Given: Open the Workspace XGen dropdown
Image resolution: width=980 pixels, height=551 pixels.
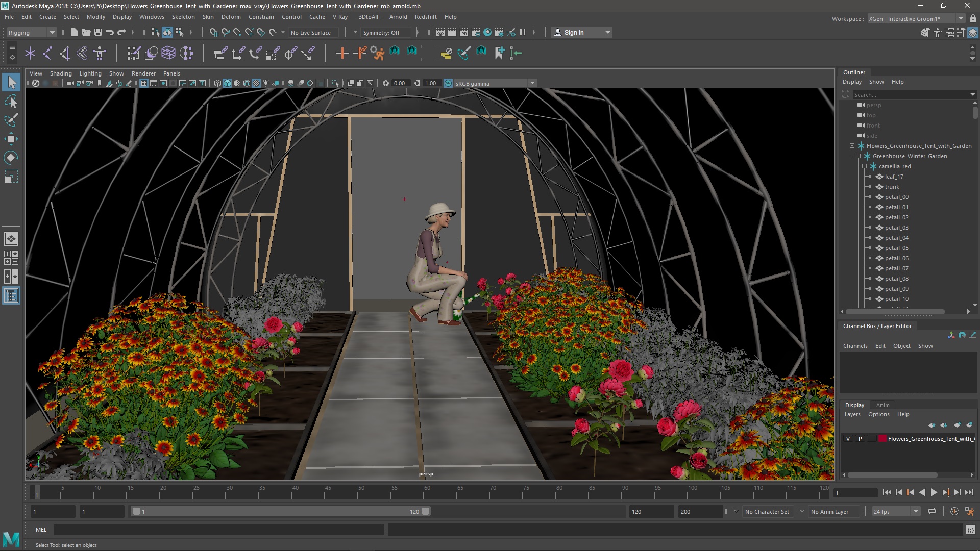Looking at the screenshot, I should (x=916, y=19).
